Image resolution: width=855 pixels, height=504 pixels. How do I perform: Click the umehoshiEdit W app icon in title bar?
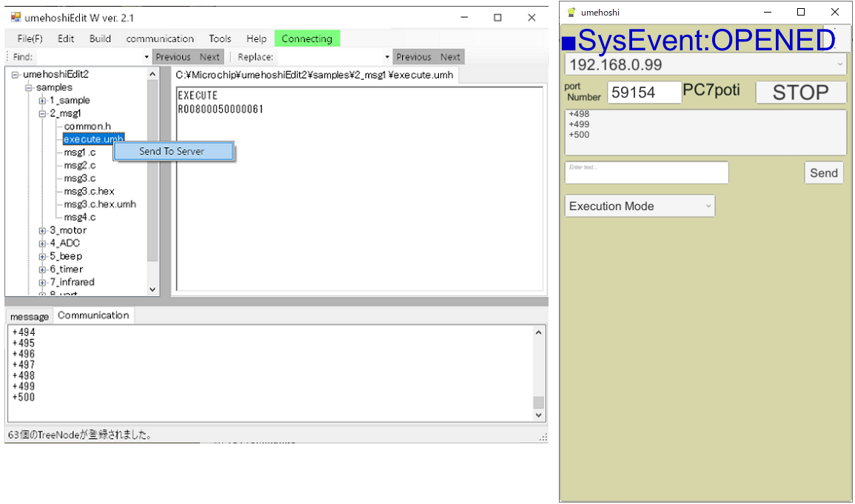16,18
